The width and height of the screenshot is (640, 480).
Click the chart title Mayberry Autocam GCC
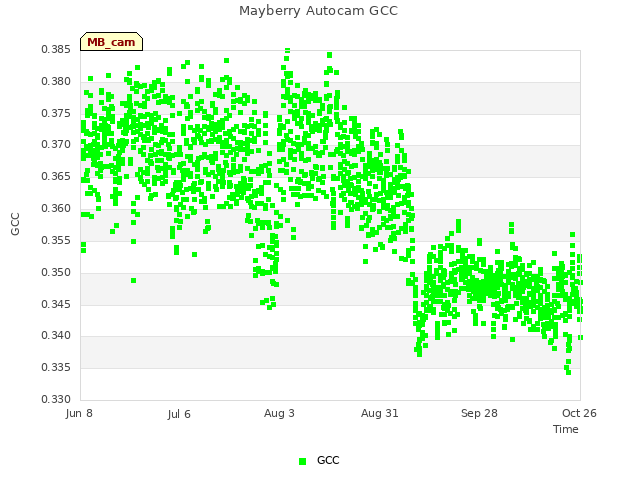318,11
